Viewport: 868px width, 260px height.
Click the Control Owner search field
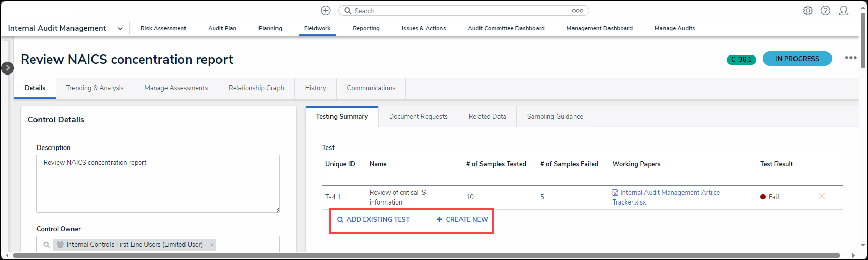(x=247, y=245)
